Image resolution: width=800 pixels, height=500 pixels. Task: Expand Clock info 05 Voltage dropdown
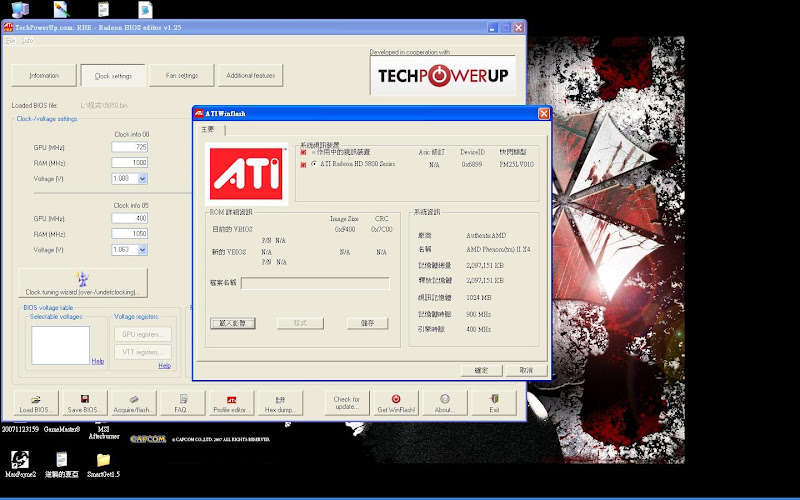pos(142,249)
